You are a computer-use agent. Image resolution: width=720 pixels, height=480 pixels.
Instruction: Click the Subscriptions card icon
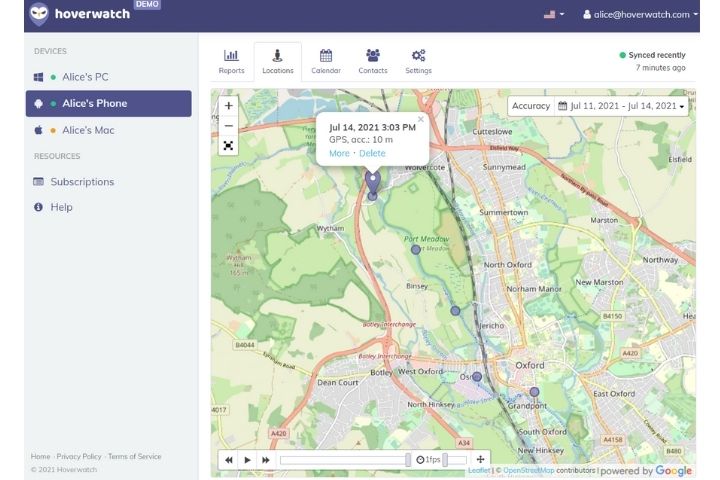pyautogui.click(x=39, y=182)
